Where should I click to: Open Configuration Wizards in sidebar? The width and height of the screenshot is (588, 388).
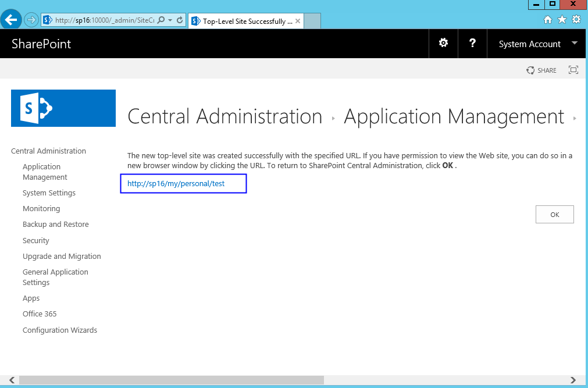coord(60,330)
